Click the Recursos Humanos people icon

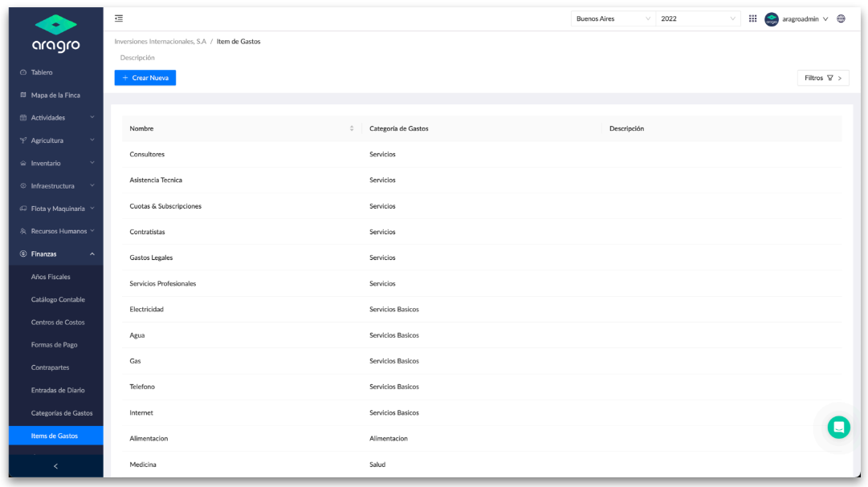[23, 231]
